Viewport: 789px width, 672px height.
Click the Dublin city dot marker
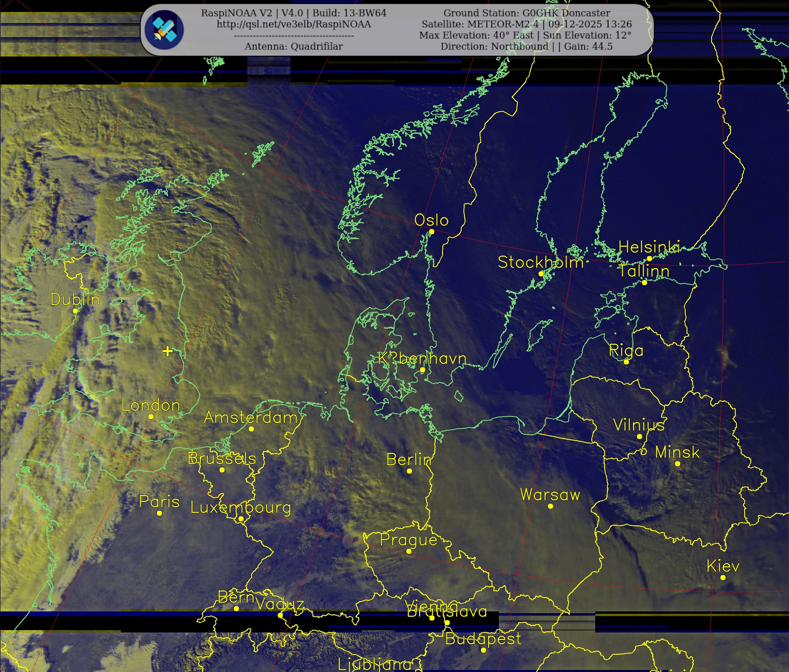coord(76,311)
